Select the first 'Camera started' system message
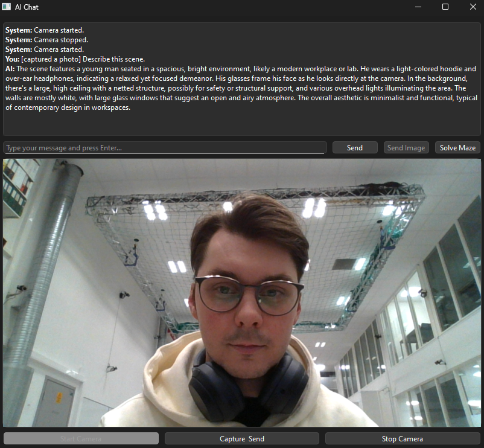 [45, 30]
